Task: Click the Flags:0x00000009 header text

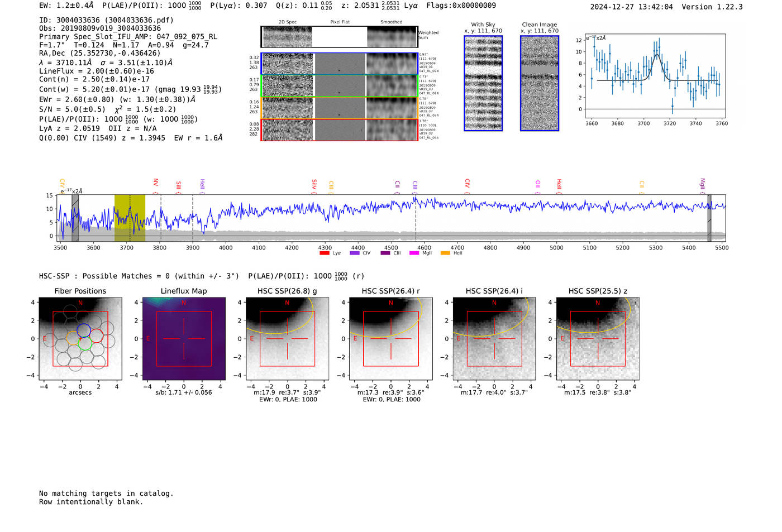Action: pos(461,6)
